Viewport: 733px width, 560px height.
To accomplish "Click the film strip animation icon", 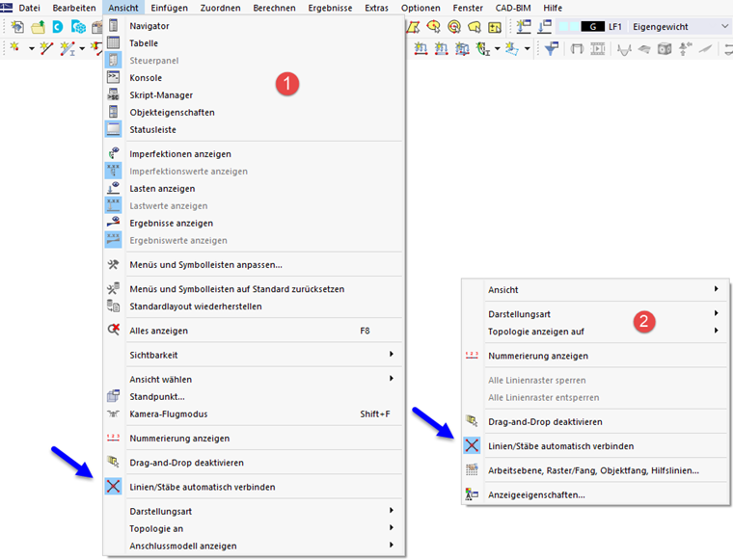I will point(597,48).
